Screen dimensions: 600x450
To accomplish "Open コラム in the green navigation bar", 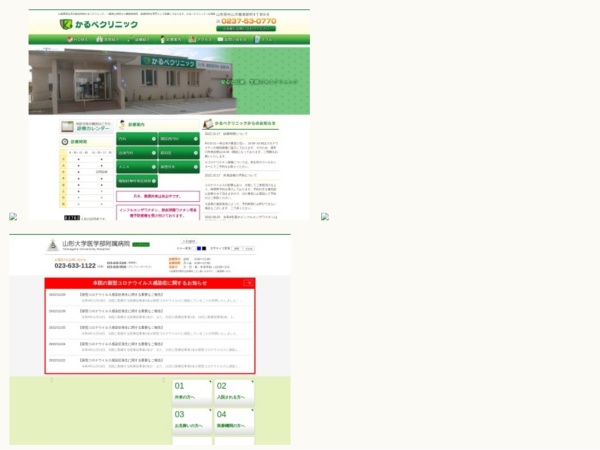I will click(x=264, y=39).
